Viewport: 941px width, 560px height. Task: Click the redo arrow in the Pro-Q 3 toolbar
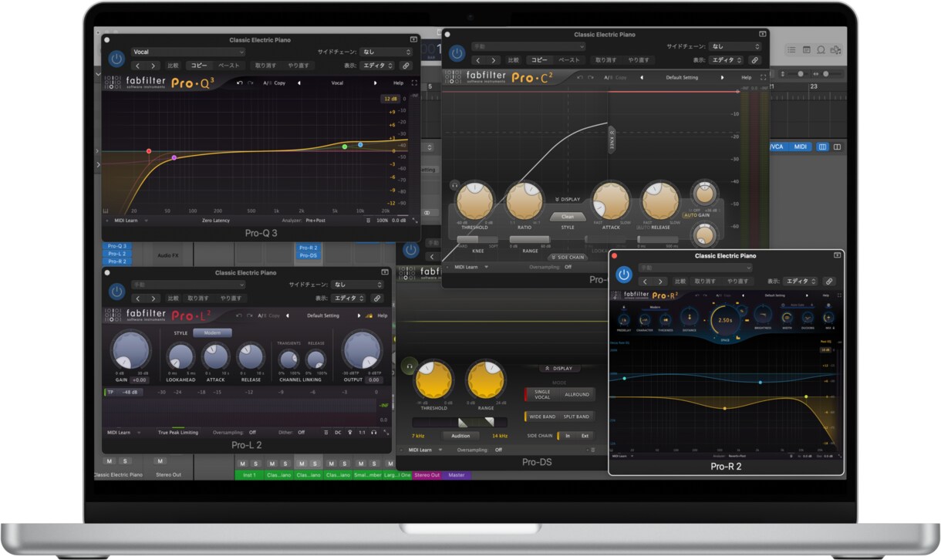pyautogui.click(x=250, y=83)
